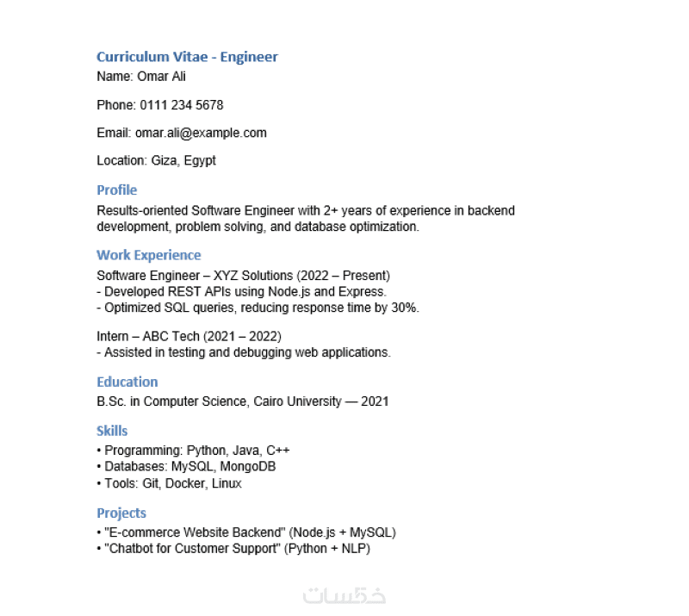Click the Name: Omar Ali line
689x616 pixels.
tap(141, 77)
